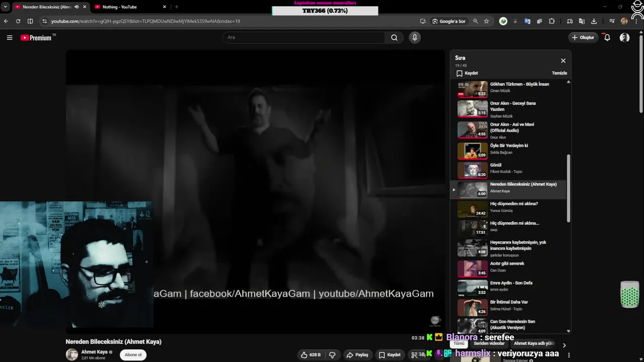Open the media controls toolbar icon
Viewport: 644px width, 362px height.
pyautogui.click(x=612, y=21)
